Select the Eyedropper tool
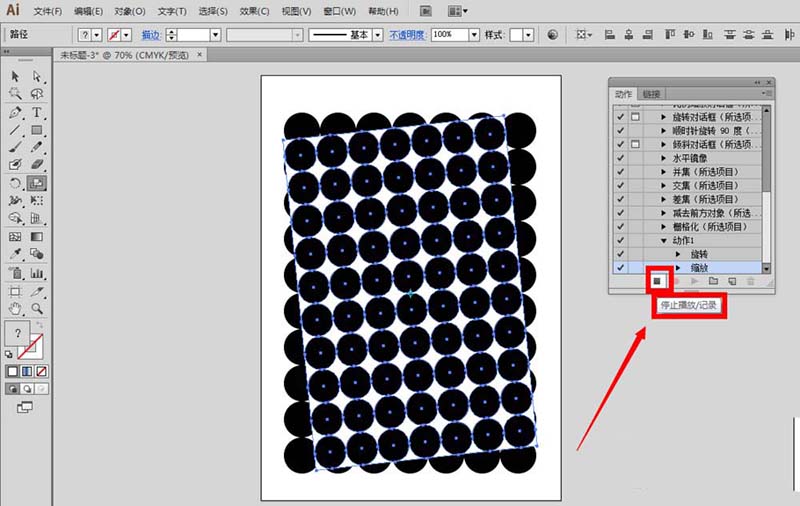Viewport: 800px width, 506px height. point(16,254)
